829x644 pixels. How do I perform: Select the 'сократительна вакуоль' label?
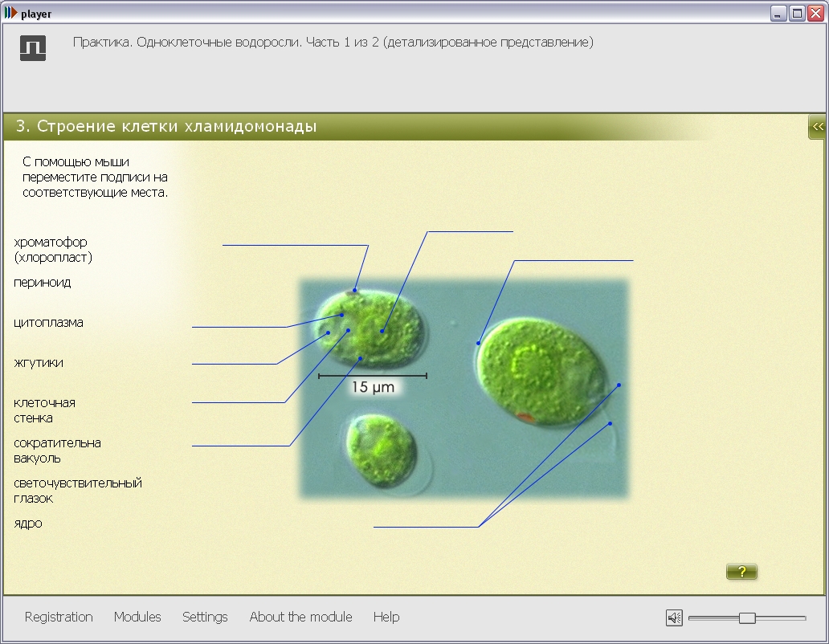coord(57,450)
